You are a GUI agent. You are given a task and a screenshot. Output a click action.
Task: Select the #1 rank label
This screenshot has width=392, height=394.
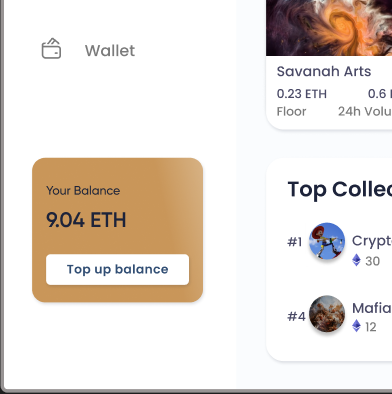pyautogui.click(x=295, y=242)
